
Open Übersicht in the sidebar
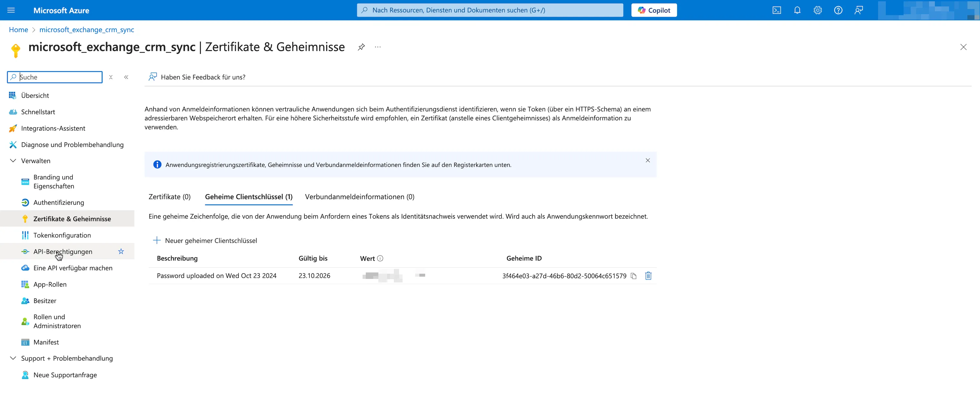click(x=35, y=95)
